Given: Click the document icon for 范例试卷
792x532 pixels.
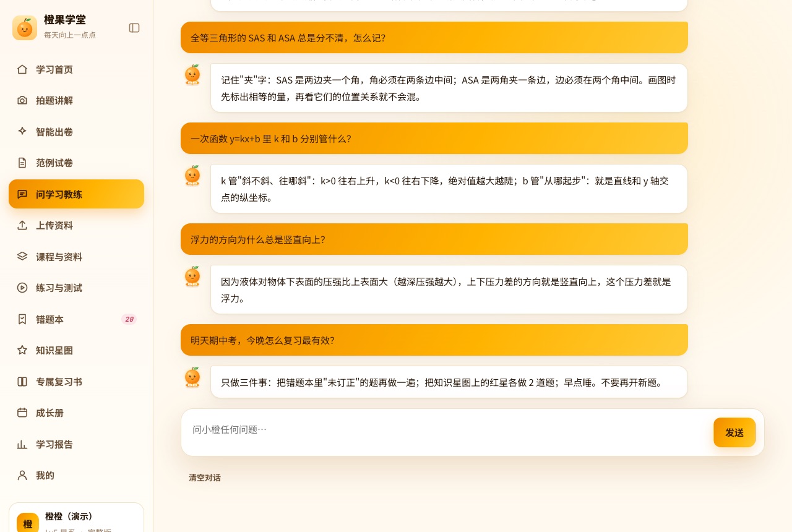Looking at the screenshot, I should (x=22, y=163).
